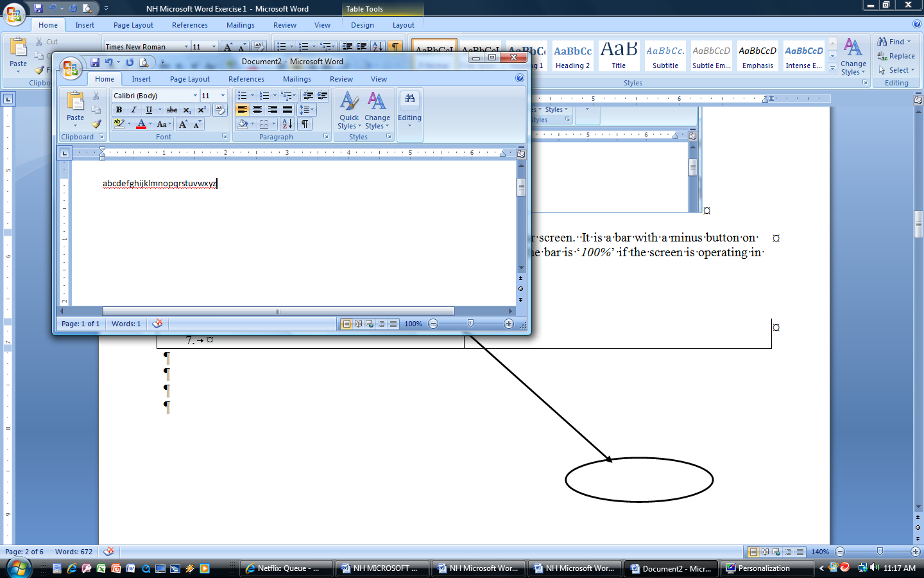Open Font Color dropdown arrow in Document2

151,124
